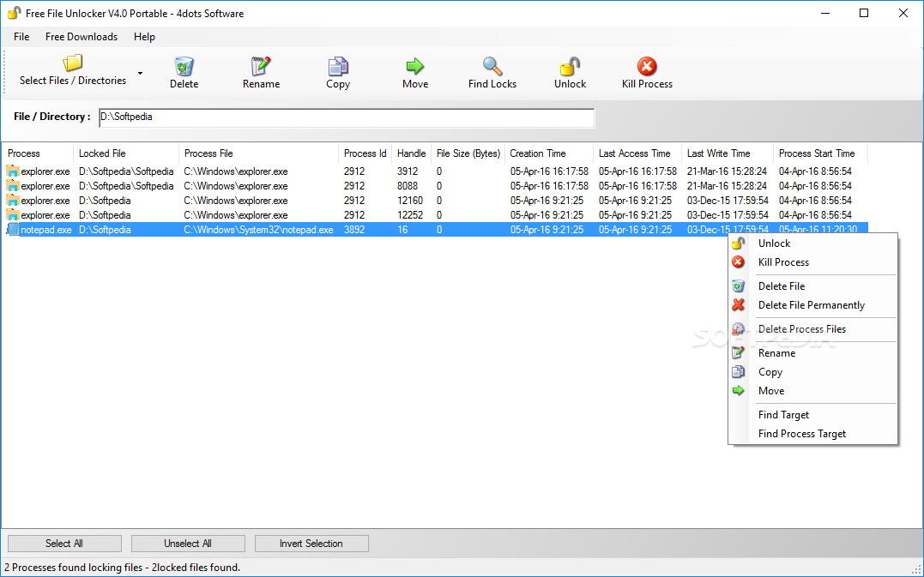This screenshot has height=577, width=924.
Task: Select the explorer.exe row with handle 12160
Action: tap(435, 201)
